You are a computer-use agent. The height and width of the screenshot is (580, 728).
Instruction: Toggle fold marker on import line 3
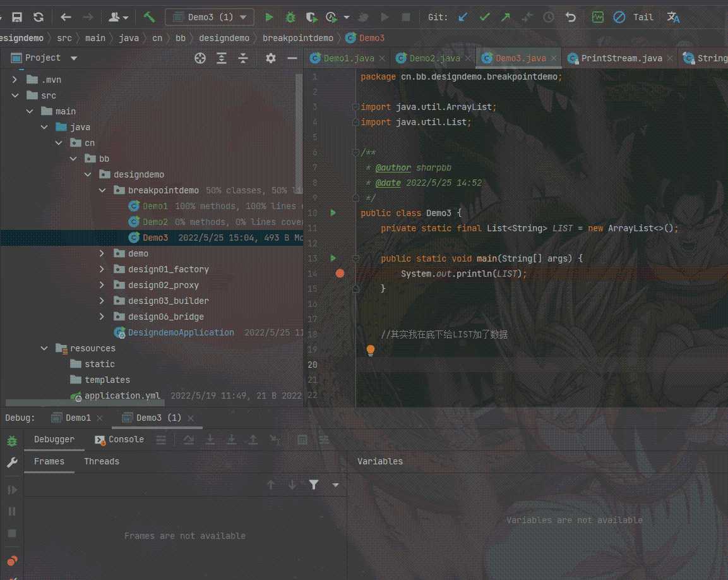355,107
